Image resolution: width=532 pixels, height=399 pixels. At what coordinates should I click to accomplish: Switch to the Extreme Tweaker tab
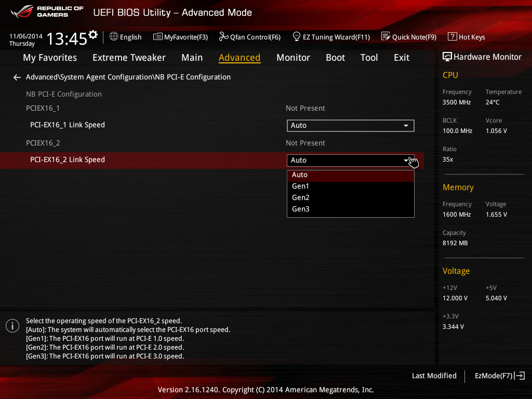129,58
